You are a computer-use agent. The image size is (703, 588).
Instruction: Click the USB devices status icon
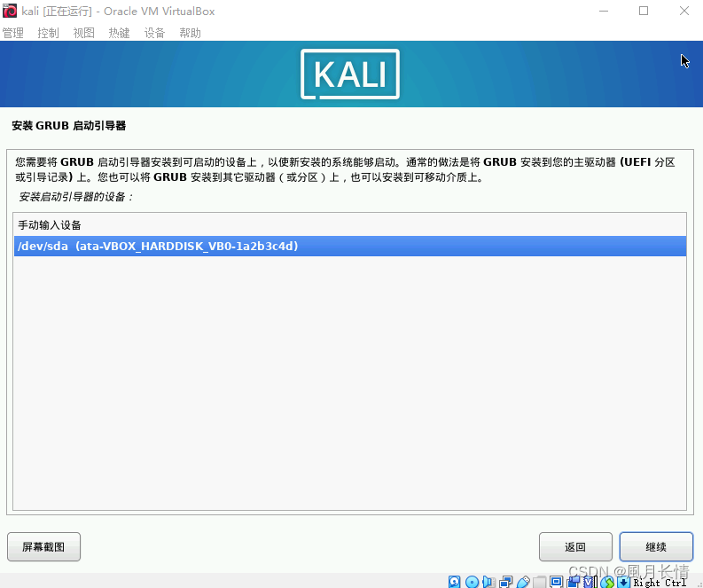click(x=523, y=582)
